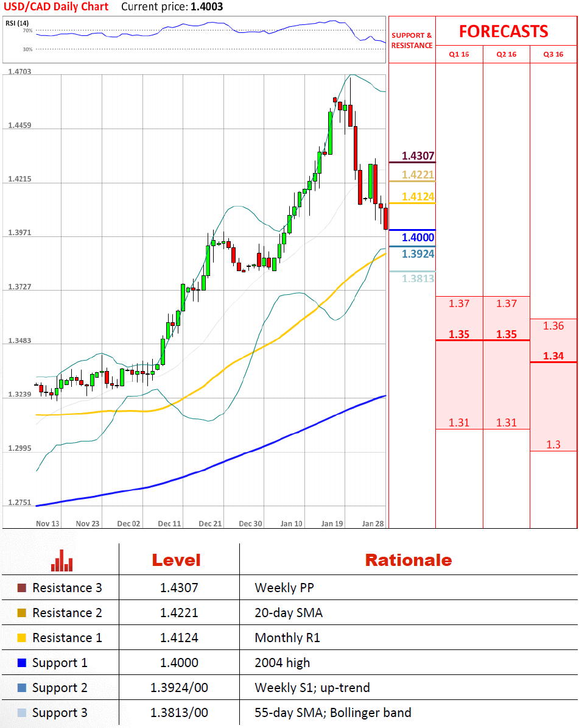Select the Q3 16 forecast column header

553,54
